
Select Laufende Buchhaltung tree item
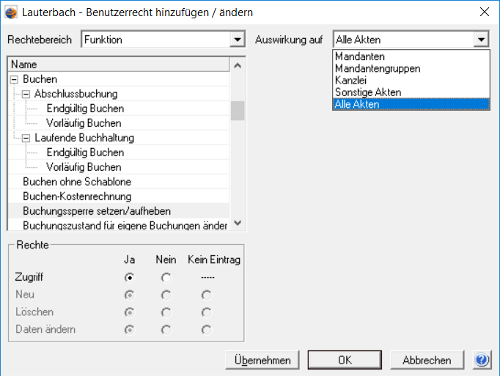point(84,138)
